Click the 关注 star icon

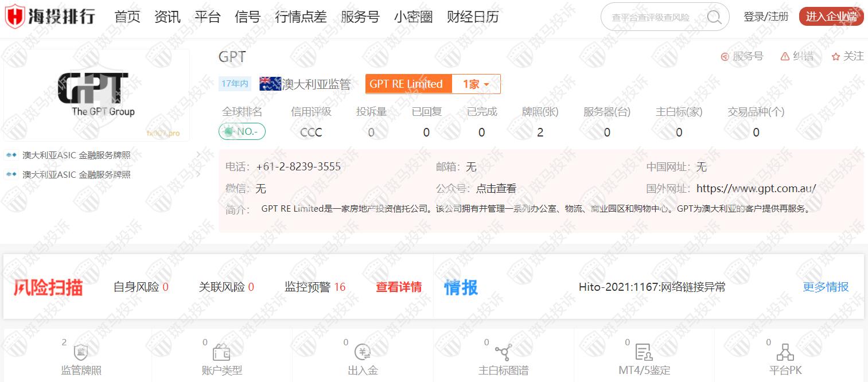pyautogui.click(x=835, y=56)
